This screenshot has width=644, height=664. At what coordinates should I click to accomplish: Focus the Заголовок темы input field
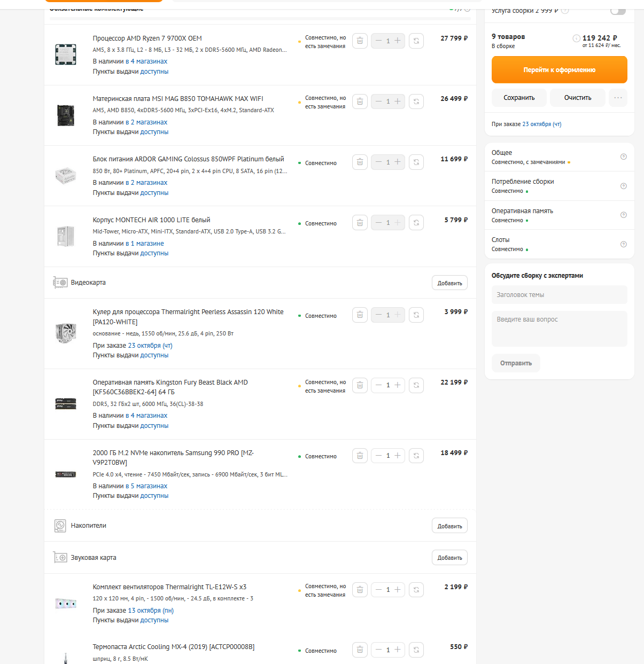click(x=559, y=295)
